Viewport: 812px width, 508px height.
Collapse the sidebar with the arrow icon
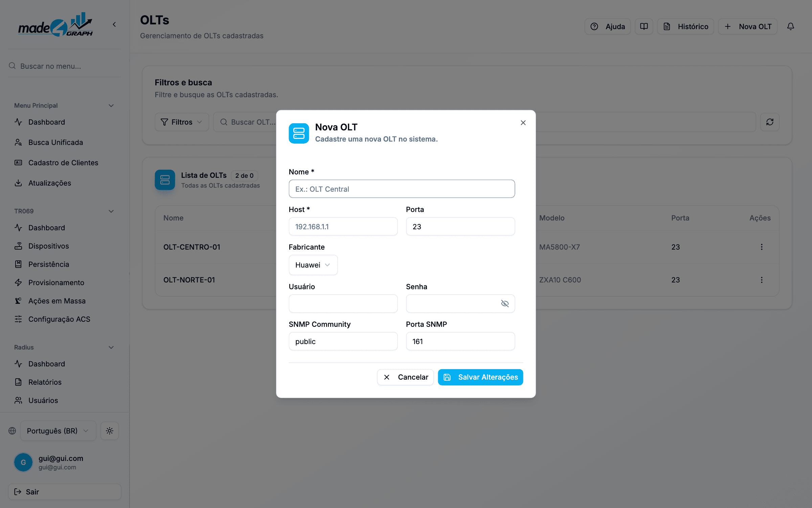click(x=114, y=24)
